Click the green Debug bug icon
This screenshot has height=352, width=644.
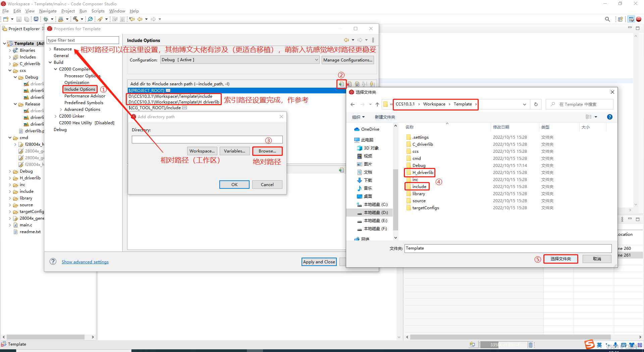46,19
